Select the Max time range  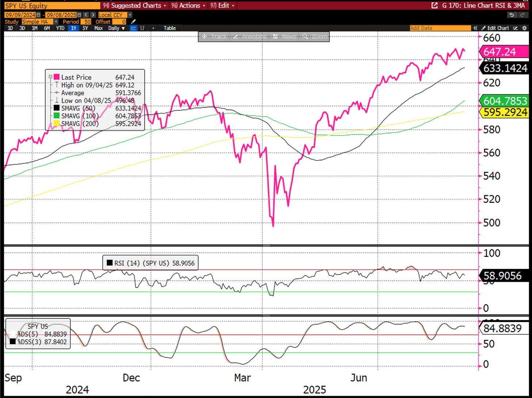click(x=98, y=28)
